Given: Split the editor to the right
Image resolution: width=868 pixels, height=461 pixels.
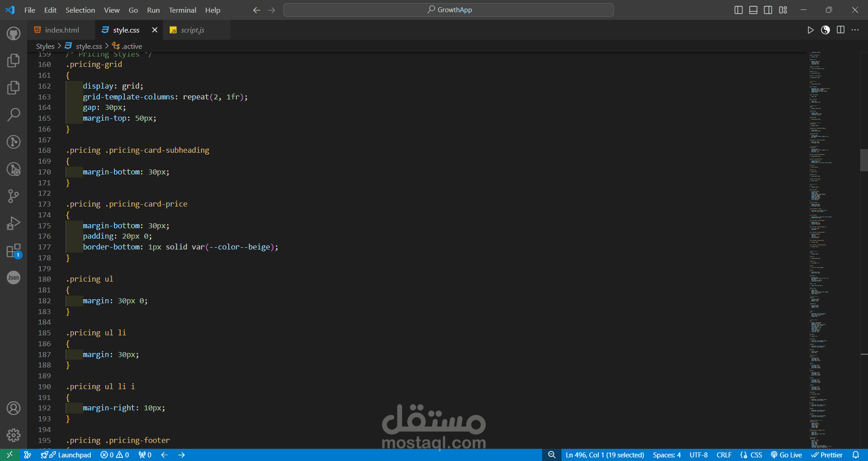Looking at the screenshot, I should pyautogui.click(x=840, y=30).
